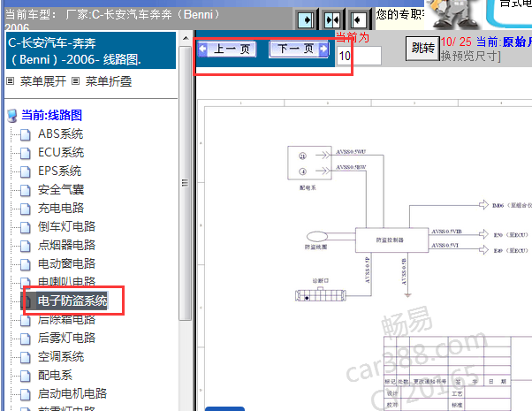The width and height of the screenshot is (532, 411).
Task: Open the 安全气囊 tree item
Action: click(x=61, y=190)
